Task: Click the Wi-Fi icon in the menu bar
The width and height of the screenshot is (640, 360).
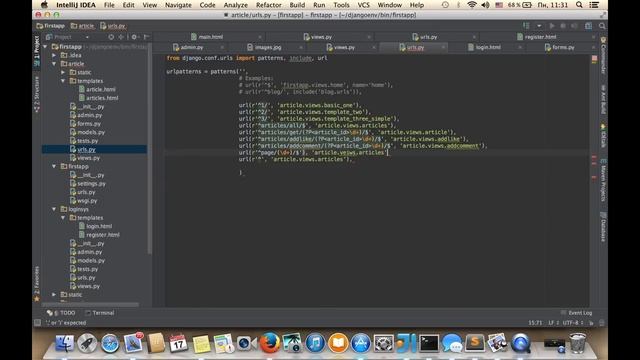Action: click(x=472, y=5)
